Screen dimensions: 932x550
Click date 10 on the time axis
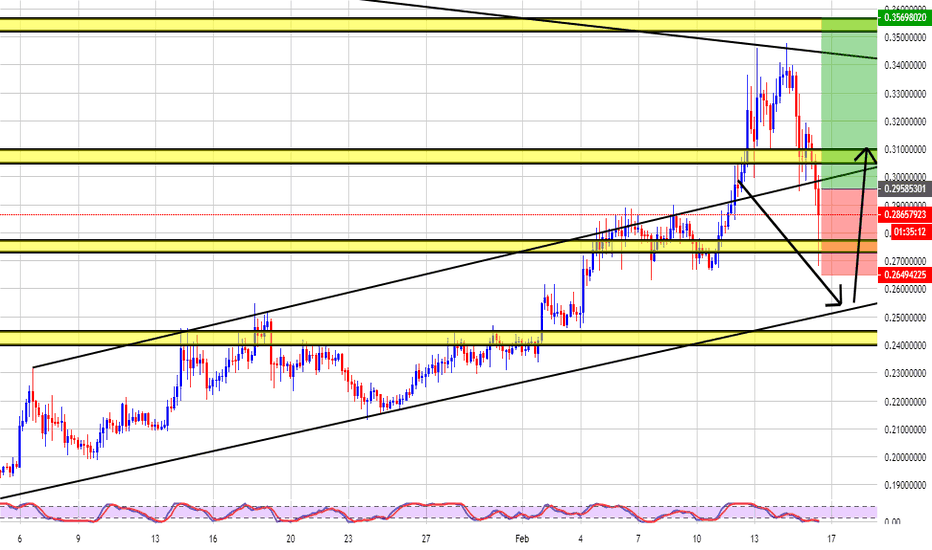coord(697,539)
